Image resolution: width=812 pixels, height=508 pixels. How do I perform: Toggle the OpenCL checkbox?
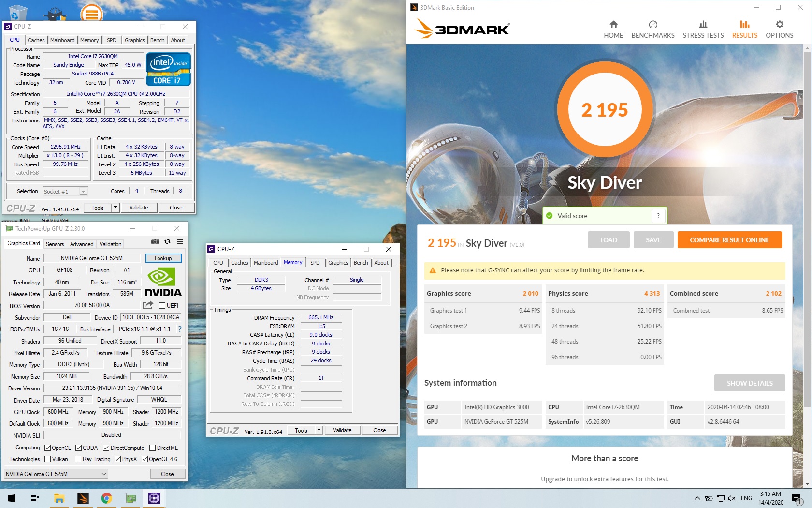47,448
